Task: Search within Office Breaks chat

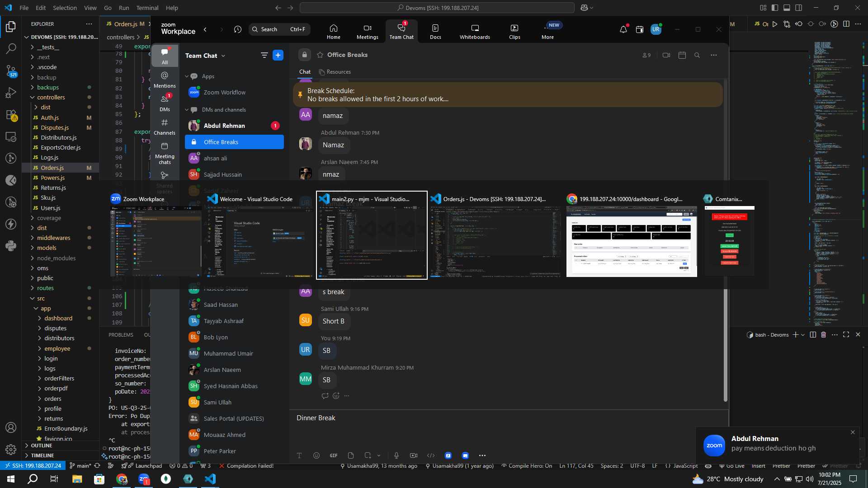Action: click(697, 55)
